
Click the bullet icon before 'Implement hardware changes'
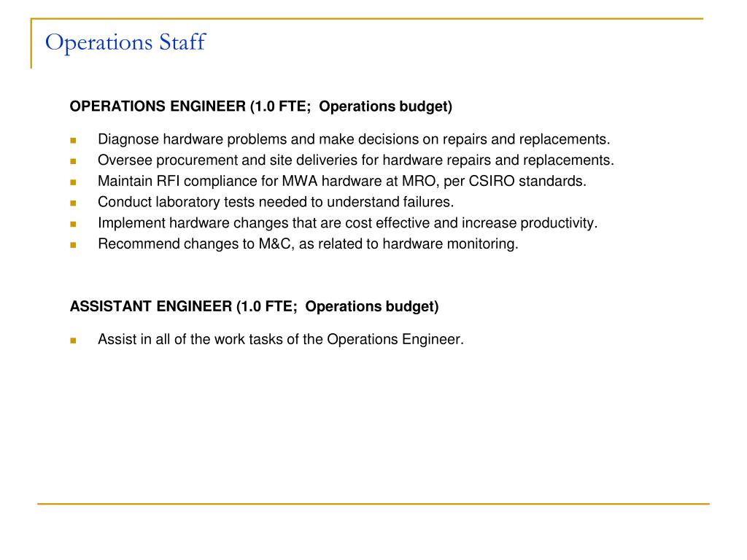(73, 224)
